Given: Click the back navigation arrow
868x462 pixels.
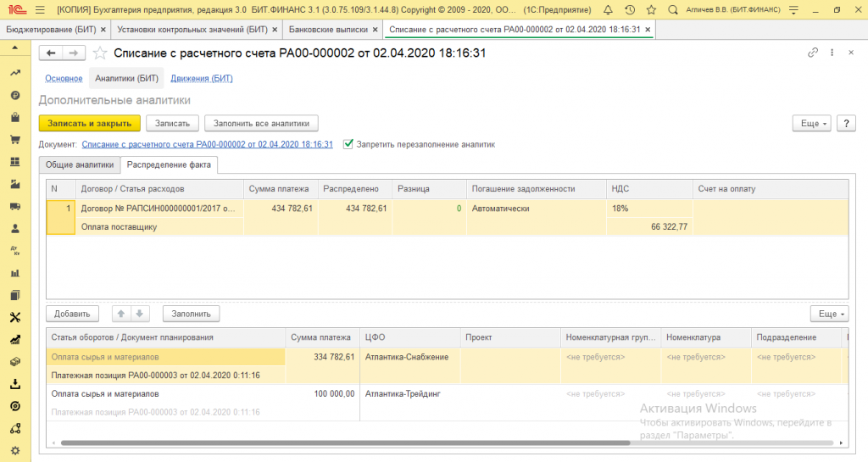Looking at the screenshot, I should click(x=51, y=53).
